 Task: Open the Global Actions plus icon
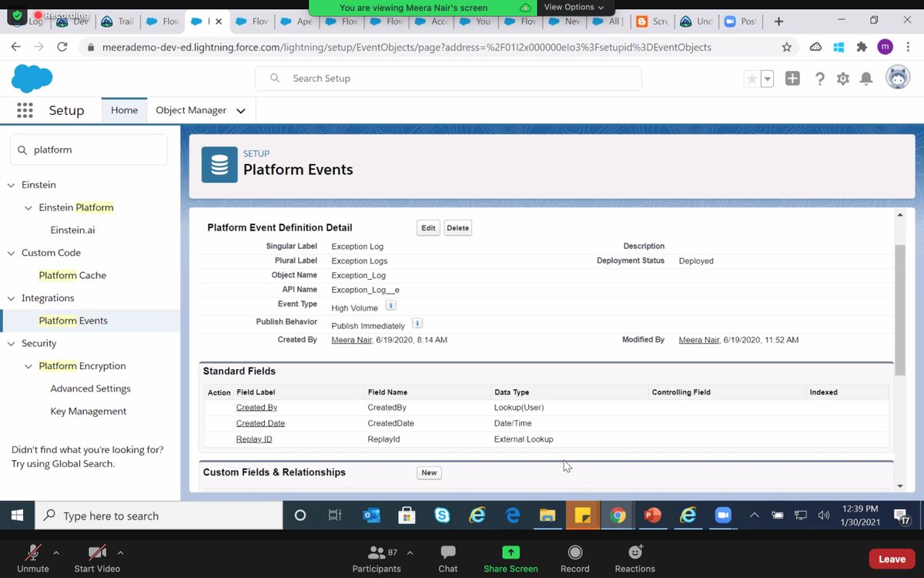792,79
